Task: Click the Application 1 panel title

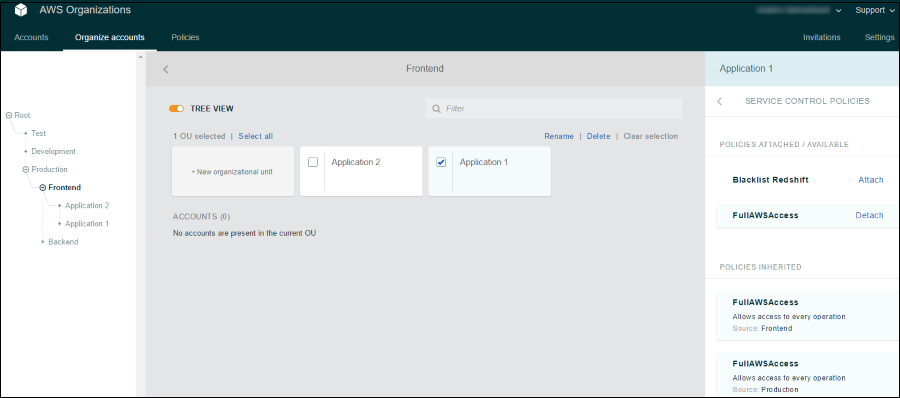Action: (746, 68)
